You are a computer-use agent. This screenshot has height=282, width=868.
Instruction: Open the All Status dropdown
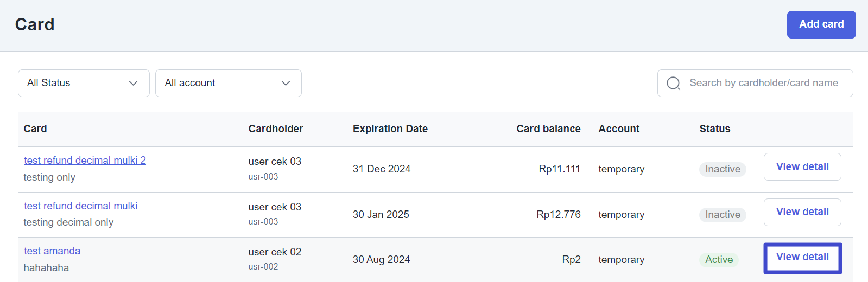[84, 83]
